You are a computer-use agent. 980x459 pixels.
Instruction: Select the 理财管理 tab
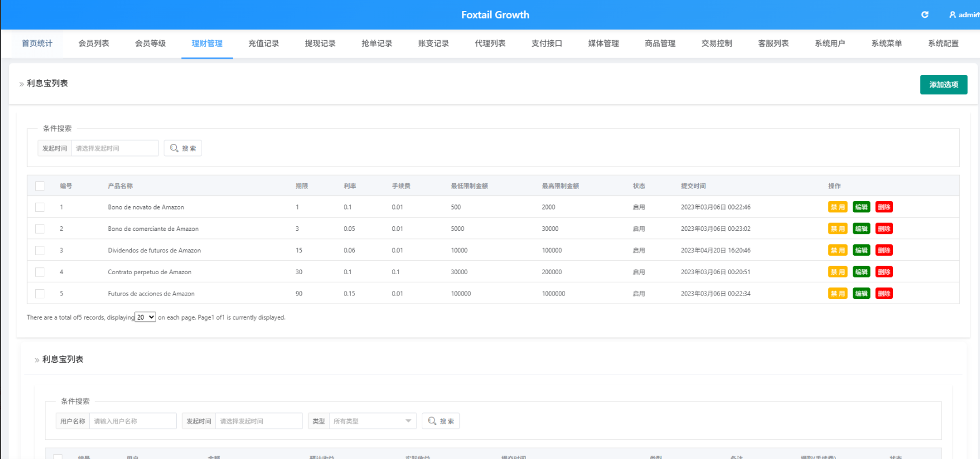tap(207, 43)
